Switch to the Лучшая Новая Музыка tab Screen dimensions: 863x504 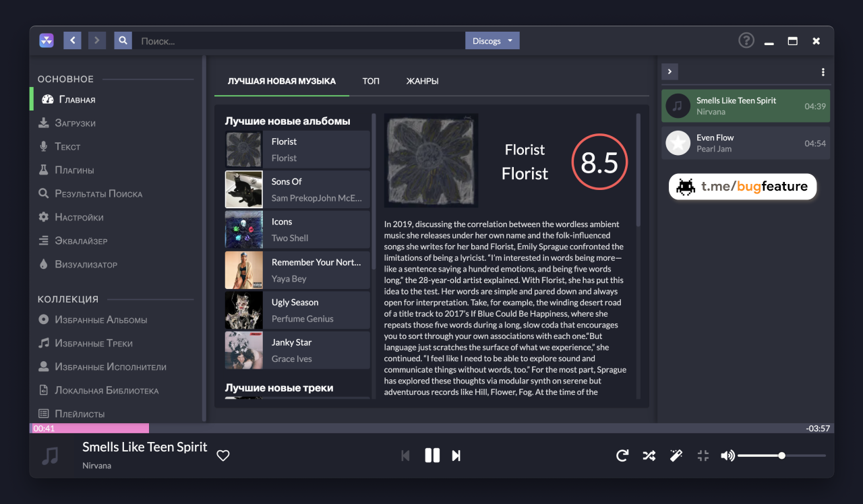click(282, 81)
